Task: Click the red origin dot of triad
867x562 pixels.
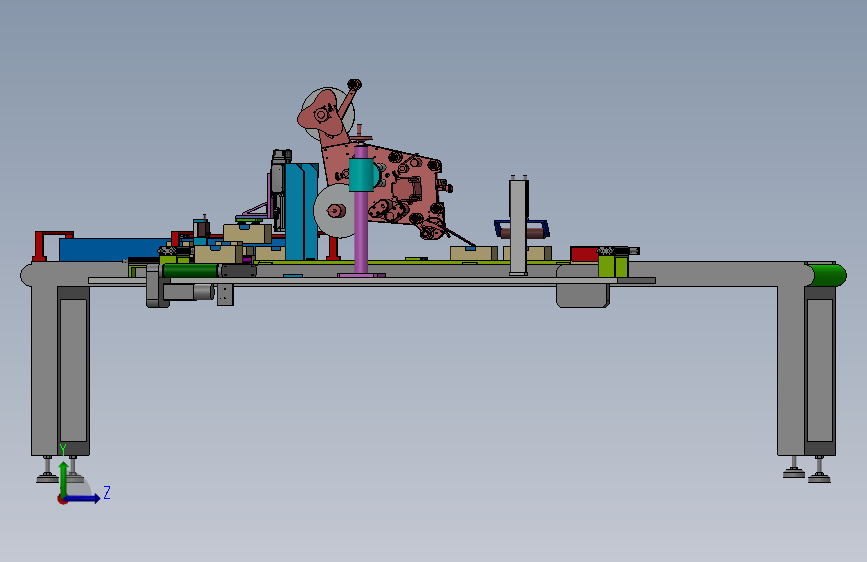Action: pos(62,499)
